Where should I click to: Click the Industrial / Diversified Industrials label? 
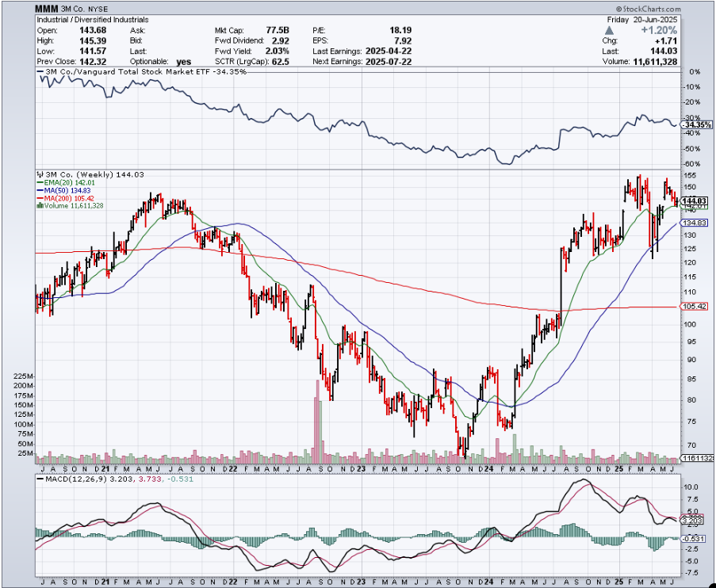(93, 20)
